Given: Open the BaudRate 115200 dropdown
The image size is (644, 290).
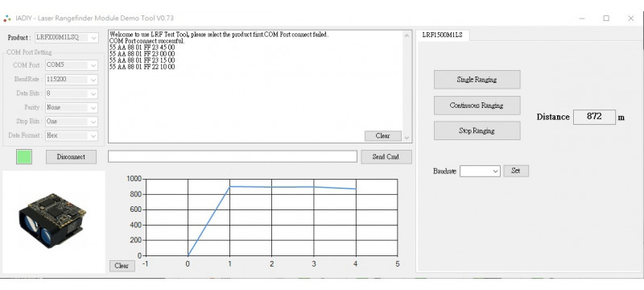Looking at the screenshot, I should 72,79.
